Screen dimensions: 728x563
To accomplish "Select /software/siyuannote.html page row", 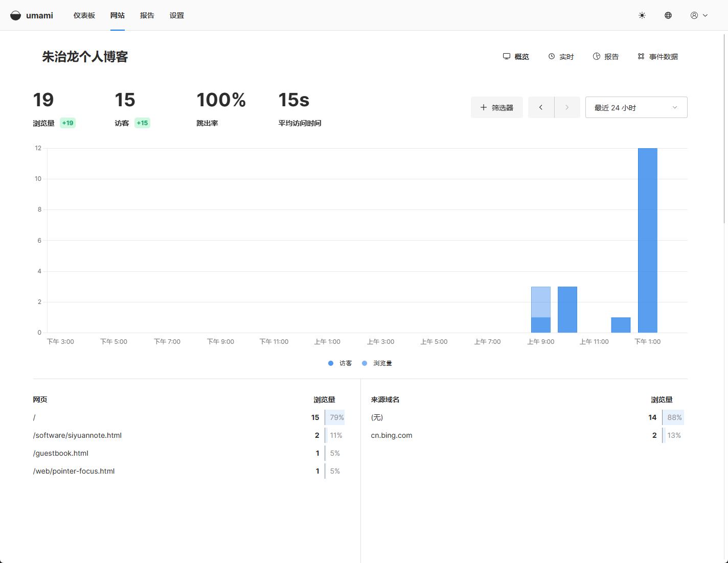I will tap(189, 435).
